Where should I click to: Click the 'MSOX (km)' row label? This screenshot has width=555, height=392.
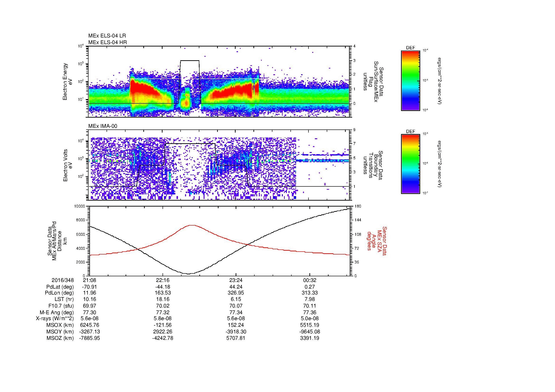(x=60, y=325)
